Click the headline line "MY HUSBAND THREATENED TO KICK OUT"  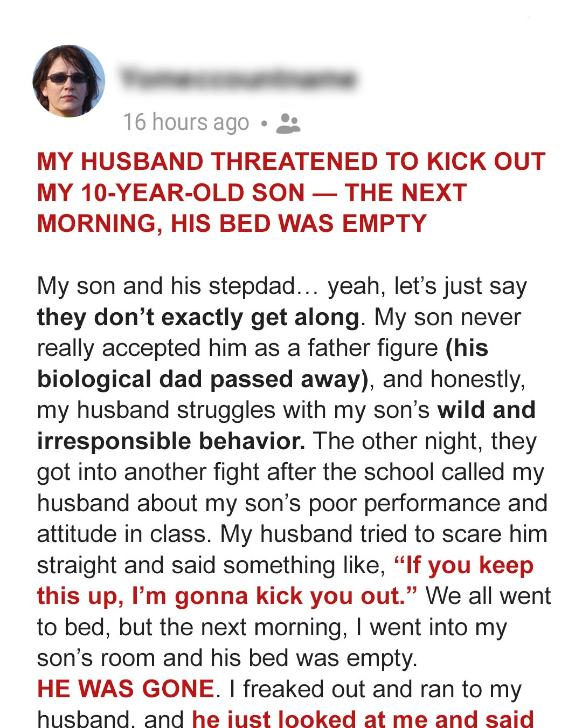coord(291,162)
